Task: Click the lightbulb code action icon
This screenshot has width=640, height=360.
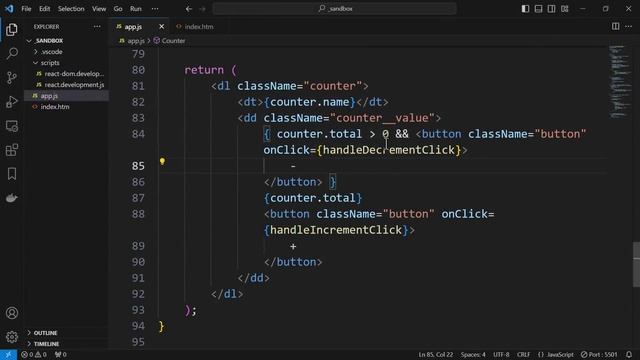Action: [x=162, y=162]
